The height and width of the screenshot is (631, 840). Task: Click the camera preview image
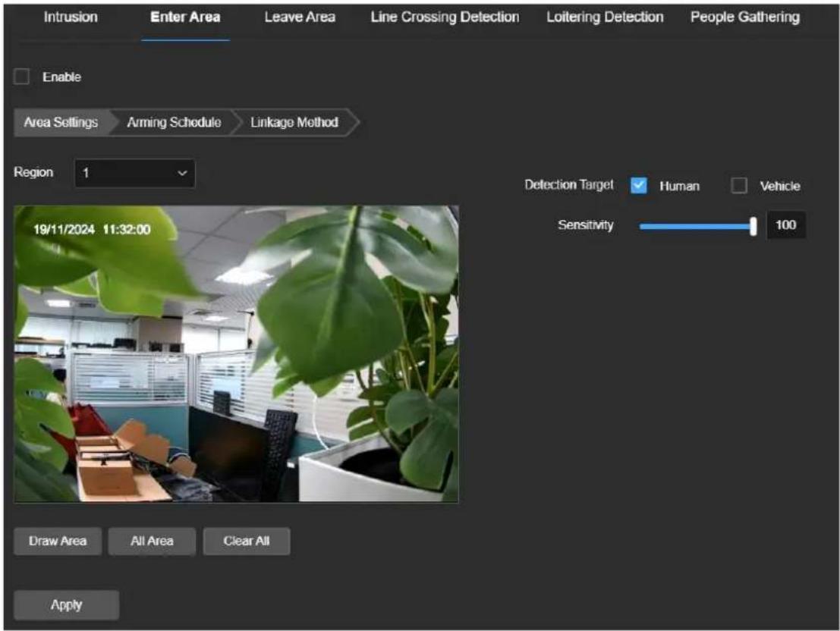tap(236, 353)
